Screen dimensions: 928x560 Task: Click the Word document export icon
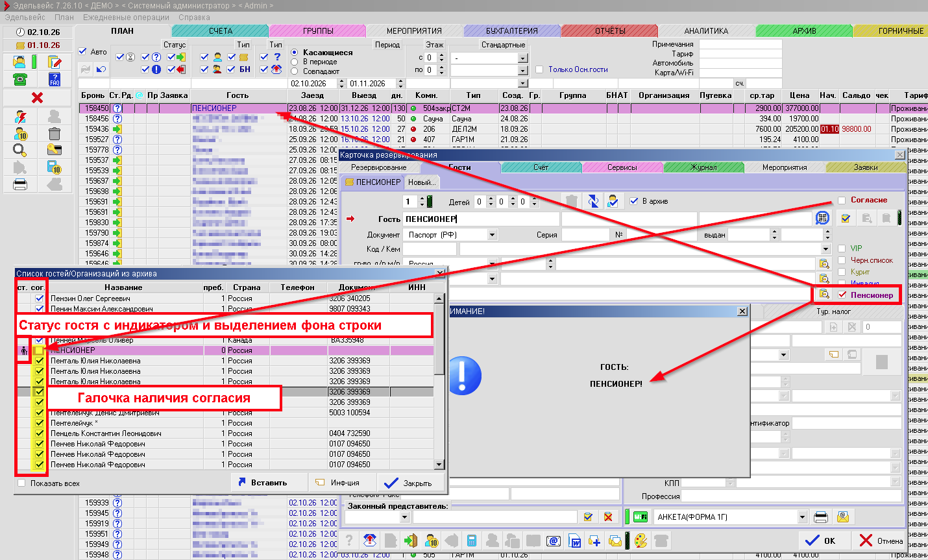[x=574, y=540]
